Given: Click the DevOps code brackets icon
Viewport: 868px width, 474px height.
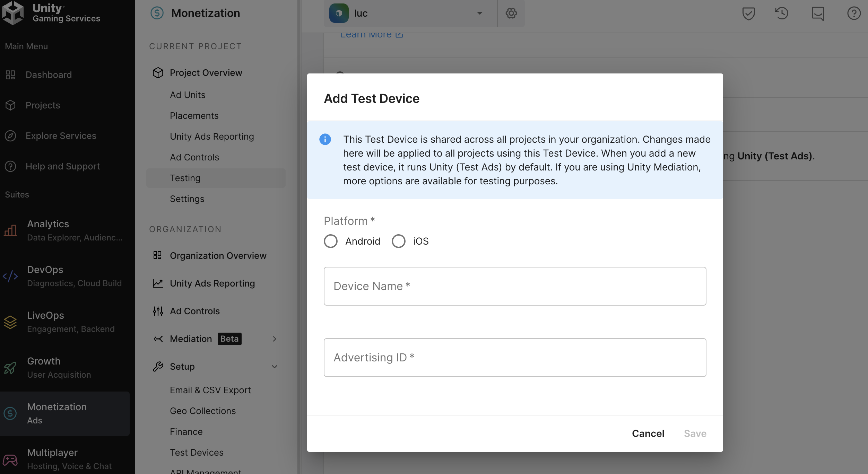Looking at the screenshot, I should coord(10,276).
